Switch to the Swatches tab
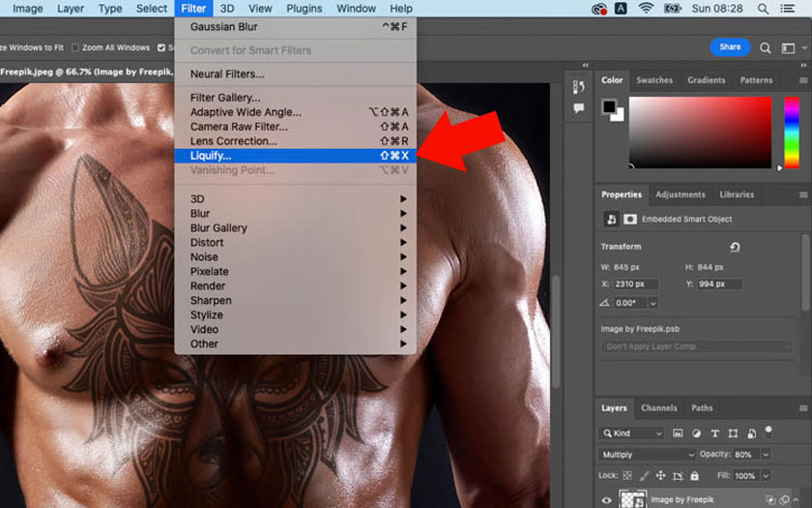The width and height of the screenshot is (812, 508). click(654, 80)
